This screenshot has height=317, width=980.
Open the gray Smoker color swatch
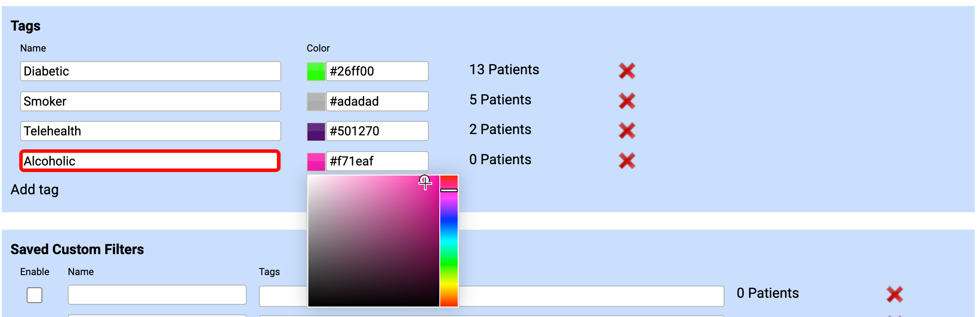(x=316, y=101)
